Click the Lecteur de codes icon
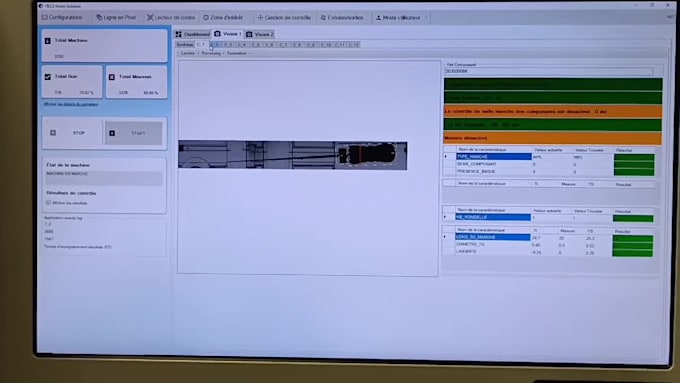Viewport: 680px width, 383px height. (x=150, y=17)
